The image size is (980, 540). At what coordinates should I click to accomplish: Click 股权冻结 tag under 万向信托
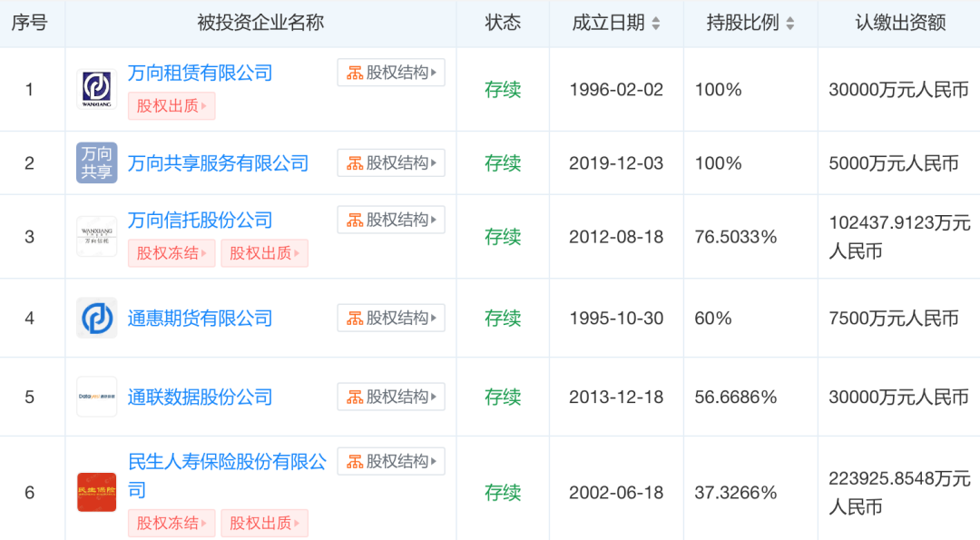(171, 253)
